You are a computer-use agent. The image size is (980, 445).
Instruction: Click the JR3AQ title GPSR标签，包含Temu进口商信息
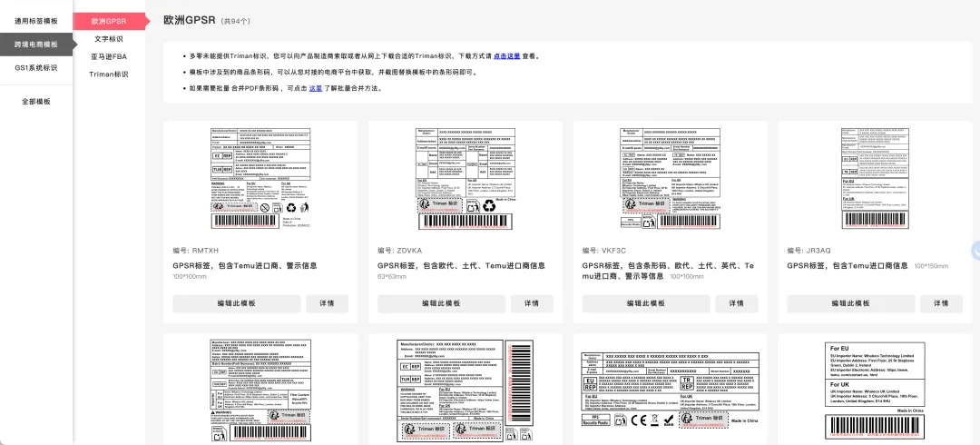(x=848, y=266)
